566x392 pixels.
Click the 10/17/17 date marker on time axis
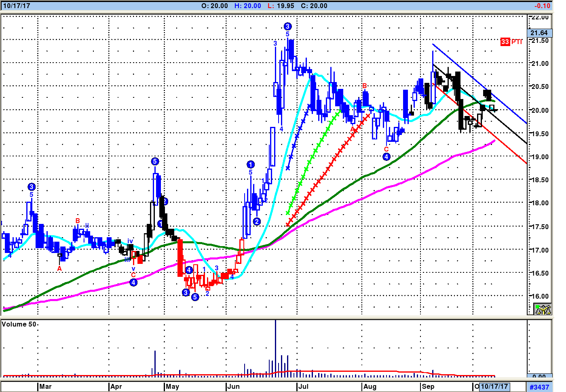click(x=494, y=387)
